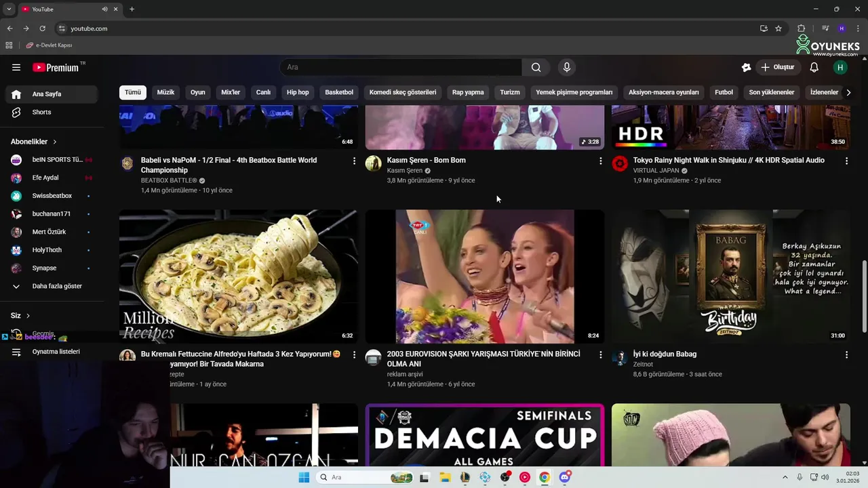
Task: Open Oynatma listeleri in the sidebar
Action: [x=52, y=352]
